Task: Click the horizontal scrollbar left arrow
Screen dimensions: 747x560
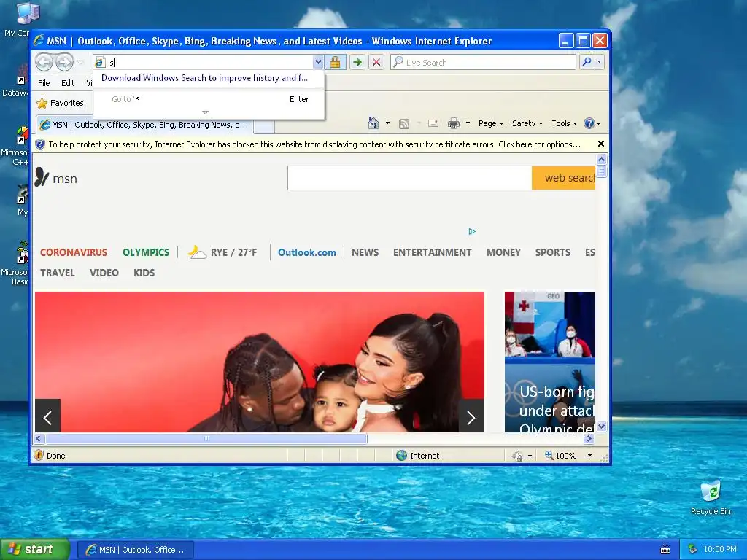Action: tap(39, 438)
